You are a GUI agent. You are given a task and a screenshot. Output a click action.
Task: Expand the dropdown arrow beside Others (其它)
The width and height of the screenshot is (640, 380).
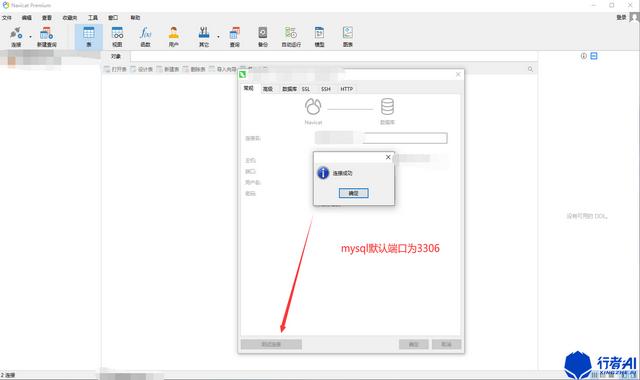[218, 37]
